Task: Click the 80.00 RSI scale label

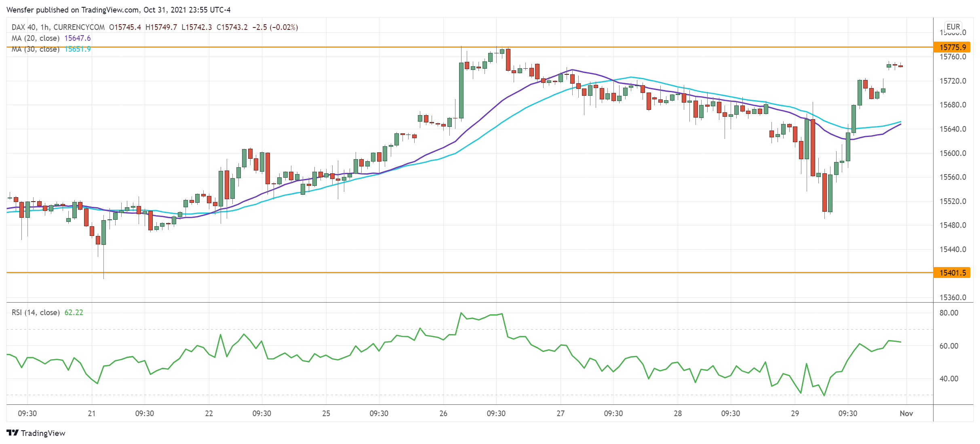Action: tap(948, 313)
